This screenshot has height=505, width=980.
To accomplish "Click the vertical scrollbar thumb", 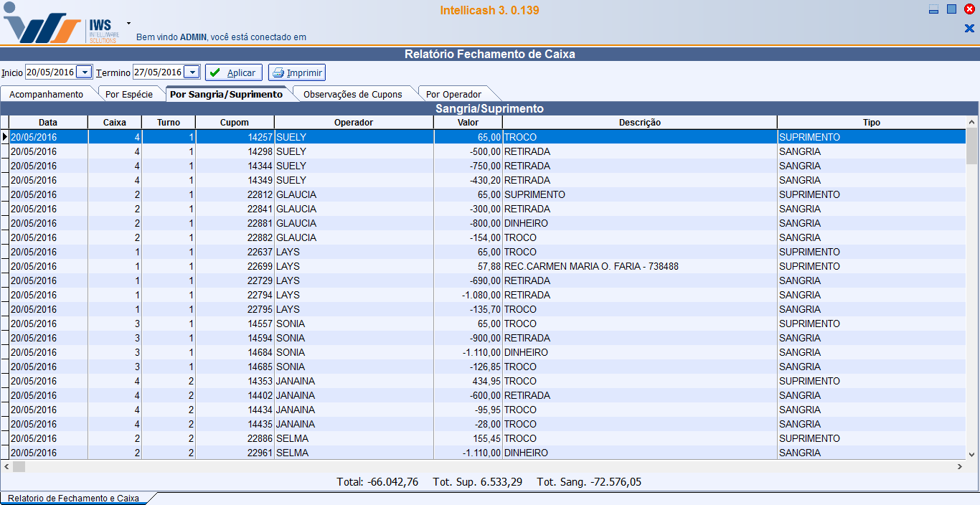I will (972, 146).
